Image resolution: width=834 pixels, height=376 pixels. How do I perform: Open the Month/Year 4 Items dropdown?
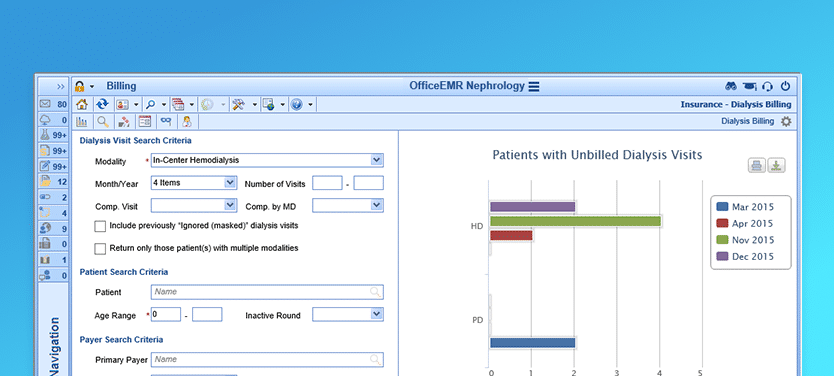230,183
